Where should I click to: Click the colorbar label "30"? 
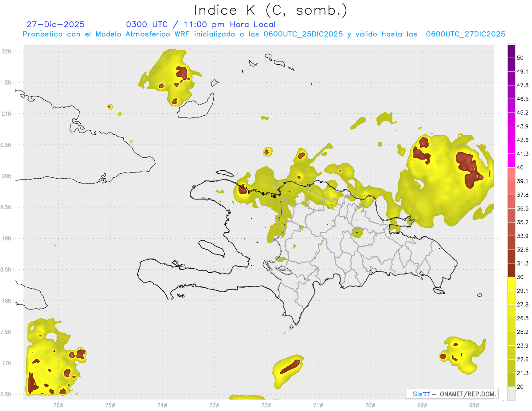(x=520, y=277)
